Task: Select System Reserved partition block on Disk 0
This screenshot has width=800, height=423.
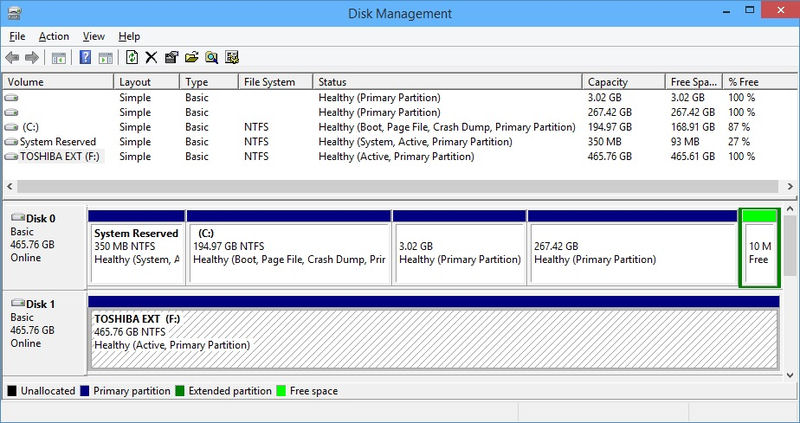Action: (136, 248)
